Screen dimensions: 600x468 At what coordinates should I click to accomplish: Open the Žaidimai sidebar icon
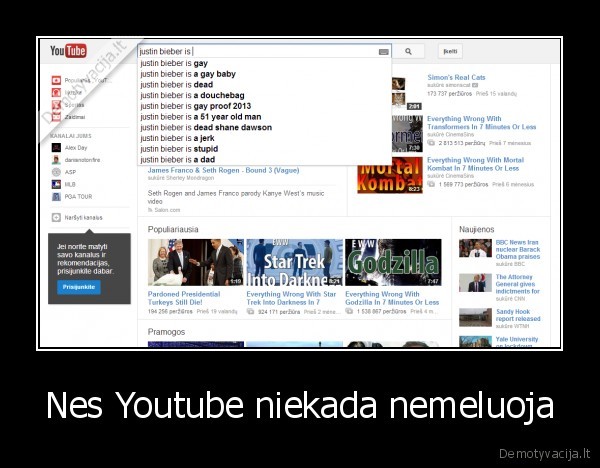point(56,117)
